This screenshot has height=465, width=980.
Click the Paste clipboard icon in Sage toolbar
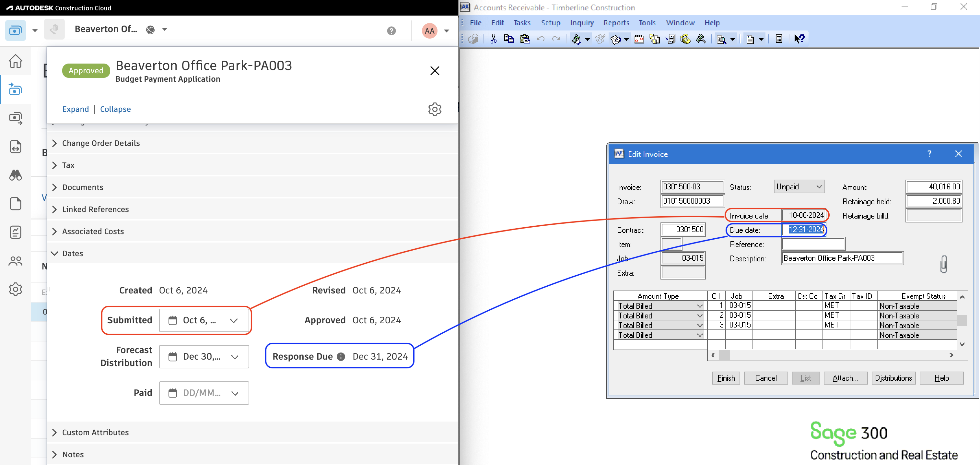point(525,39)
